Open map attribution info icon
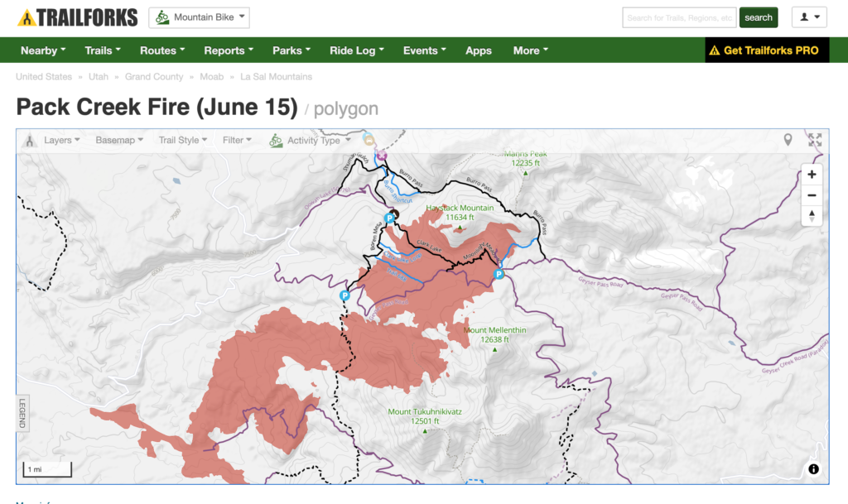The height and width of the screenshot is (504, 848). click(x=813, y=469)
